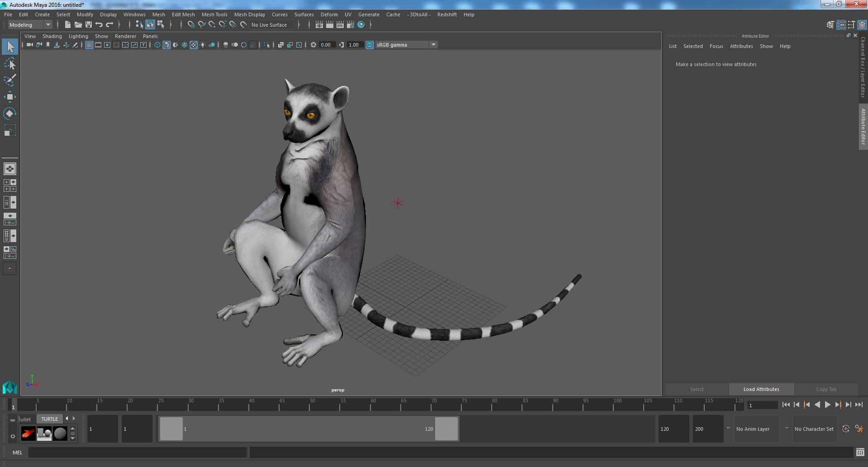Screen dimensions: 868x467
Task: Click the current frame input field
Action: 762,405
